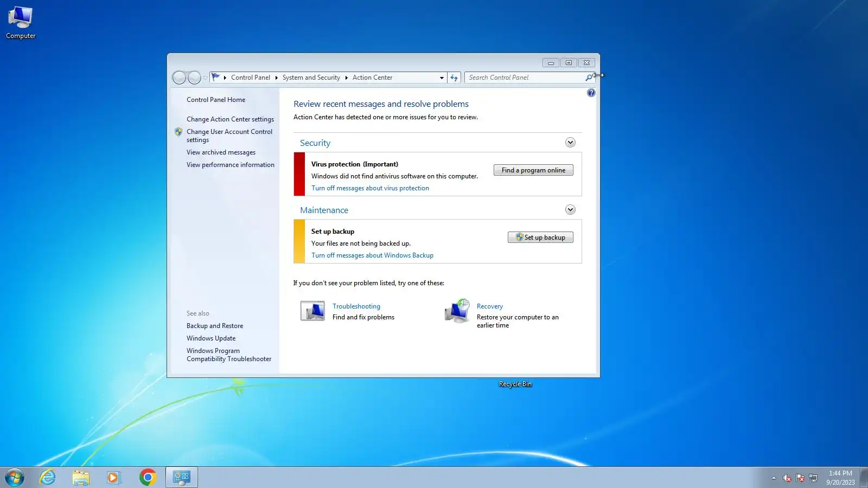Click the Find a program online button
This screenshot has height=488, width=868.
point(533,170)
